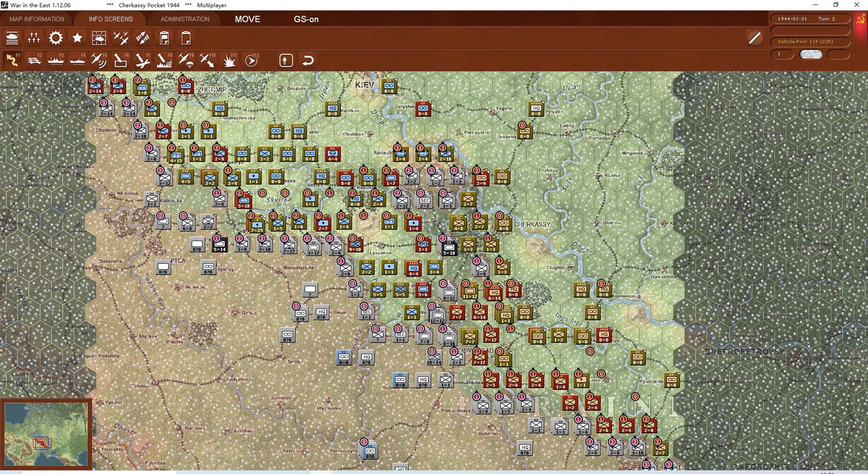Open the order of battle tank list icon
The width and height of the screenshot is (868, 474).
12,38
